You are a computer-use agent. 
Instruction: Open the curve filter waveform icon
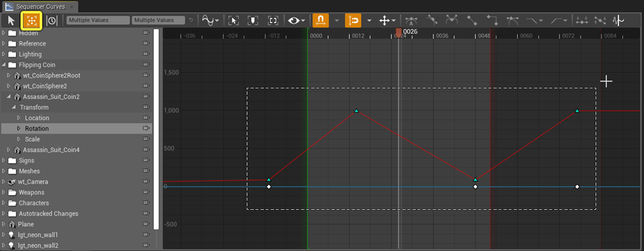[x=618, y=20]
